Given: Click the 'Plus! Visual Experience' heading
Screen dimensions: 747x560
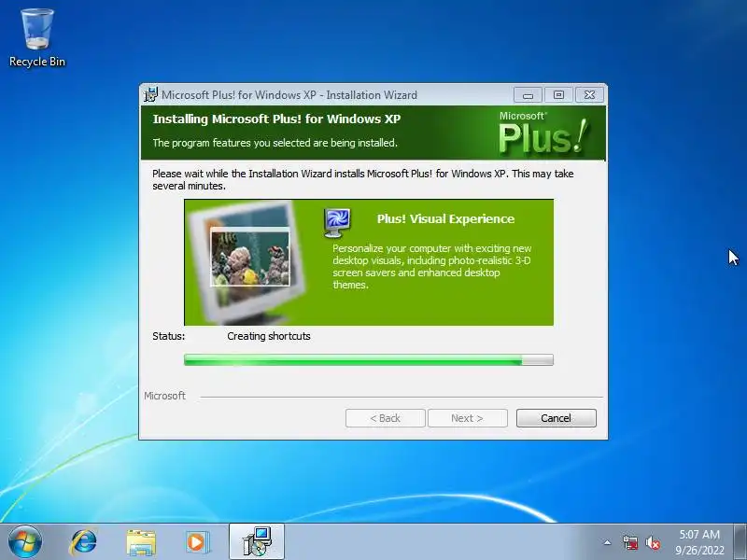Looking at the screenshot, I should pos(446,218).
